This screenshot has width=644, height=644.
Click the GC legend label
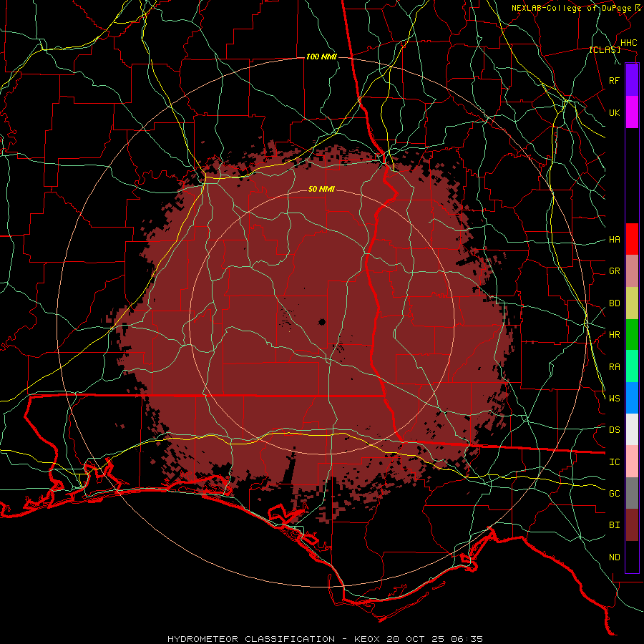click(614, 494)
